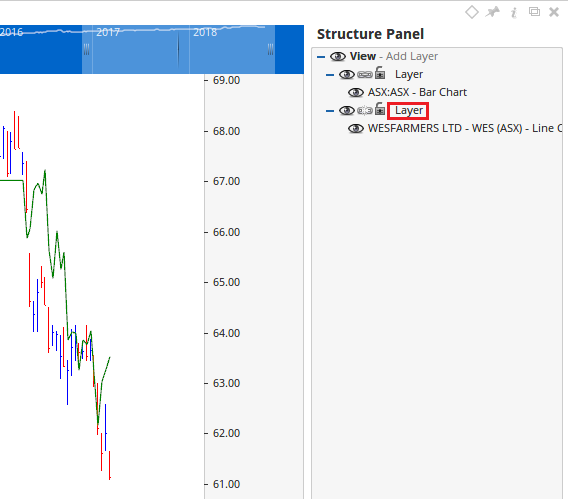568x499 pixels.
Task: Click the diamond icon in panel header
Action: click(x=472, y=12)
